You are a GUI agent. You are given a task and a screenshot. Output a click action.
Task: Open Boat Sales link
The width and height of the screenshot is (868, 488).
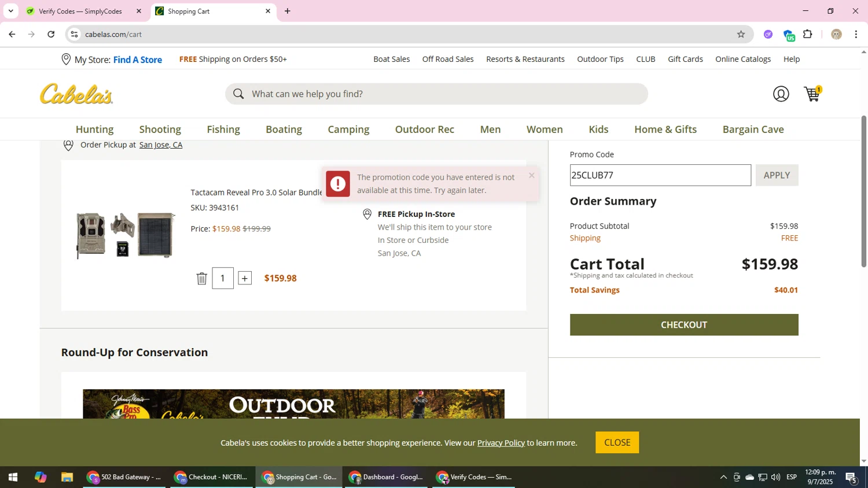click(x=392, y=59)
